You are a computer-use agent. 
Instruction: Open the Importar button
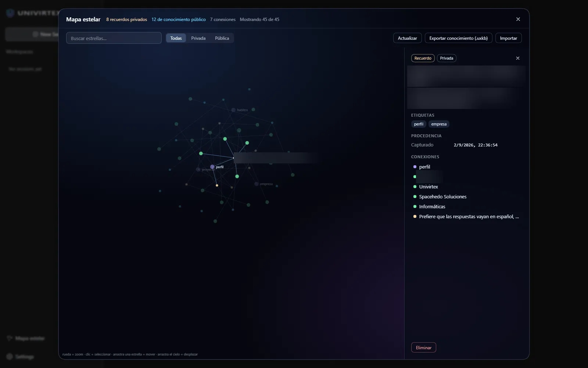(508, 38)
